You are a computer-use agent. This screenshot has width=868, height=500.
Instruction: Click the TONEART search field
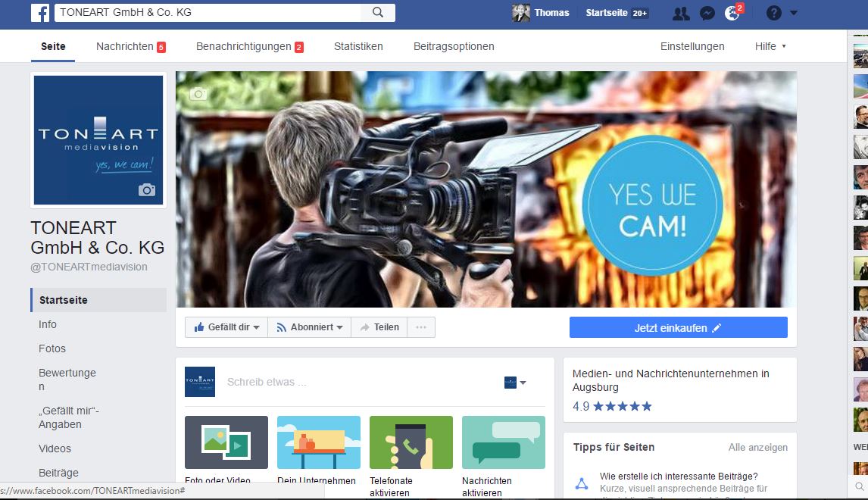click(x=208, y=12)
